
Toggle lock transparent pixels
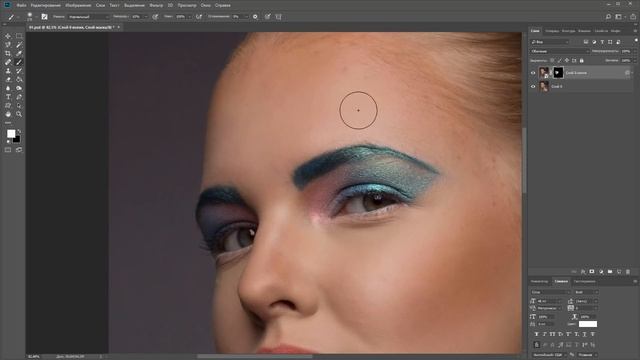pyautogui.click(x=552, y=60)
